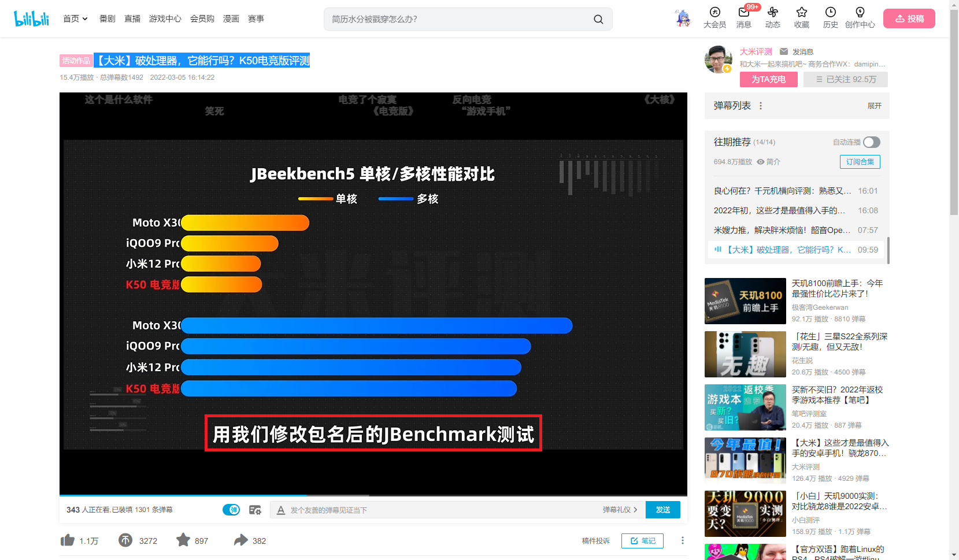The image size is (959, 560).
Task: Open the 直播 tab
Action: [x=132, y=18]
